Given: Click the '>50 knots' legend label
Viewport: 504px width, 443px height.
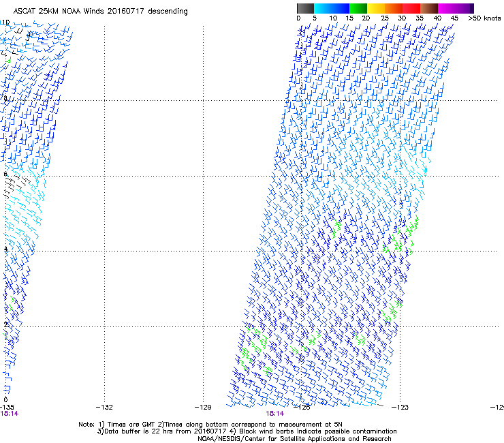Looking at the screenshot, I should tap(484, 18).
